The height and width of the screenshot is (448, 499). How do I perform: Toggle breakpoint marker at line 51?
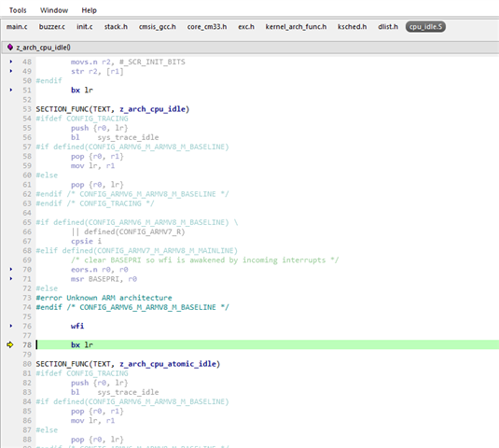click(11, 90)
